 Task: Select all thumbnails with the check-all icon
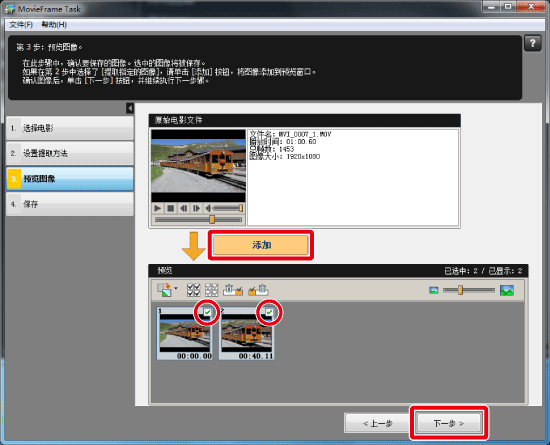click(x=194, y=290)
